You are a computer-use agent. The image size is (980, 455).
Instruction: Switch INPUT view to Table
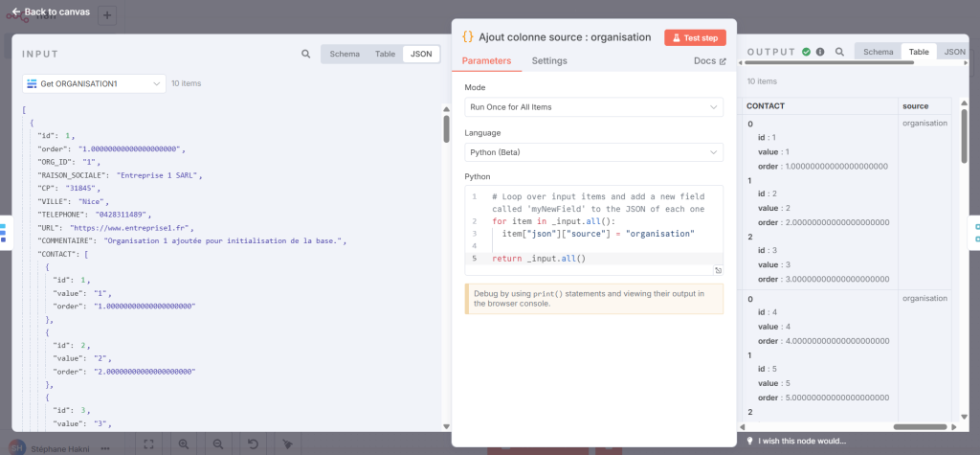click(x=385, y=54)
